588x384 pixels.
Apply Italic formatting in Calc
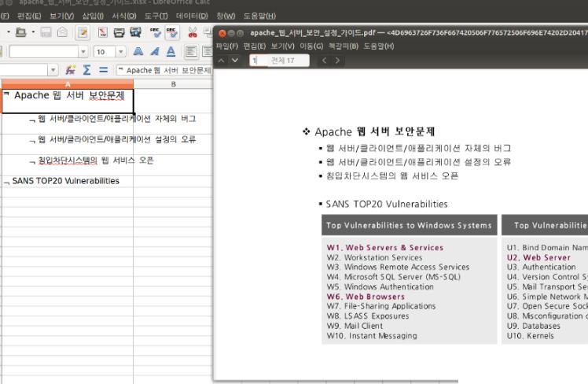coord(155,51)
